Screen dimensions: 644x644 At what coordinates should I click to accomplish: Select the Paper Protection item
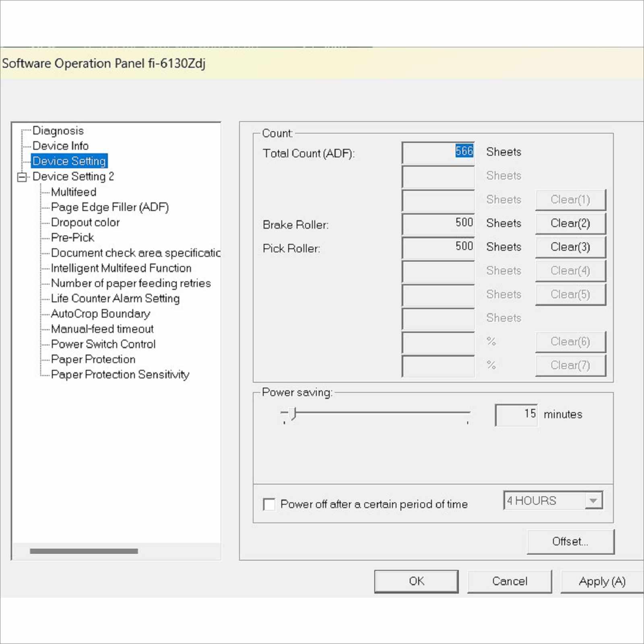(93, 359)
